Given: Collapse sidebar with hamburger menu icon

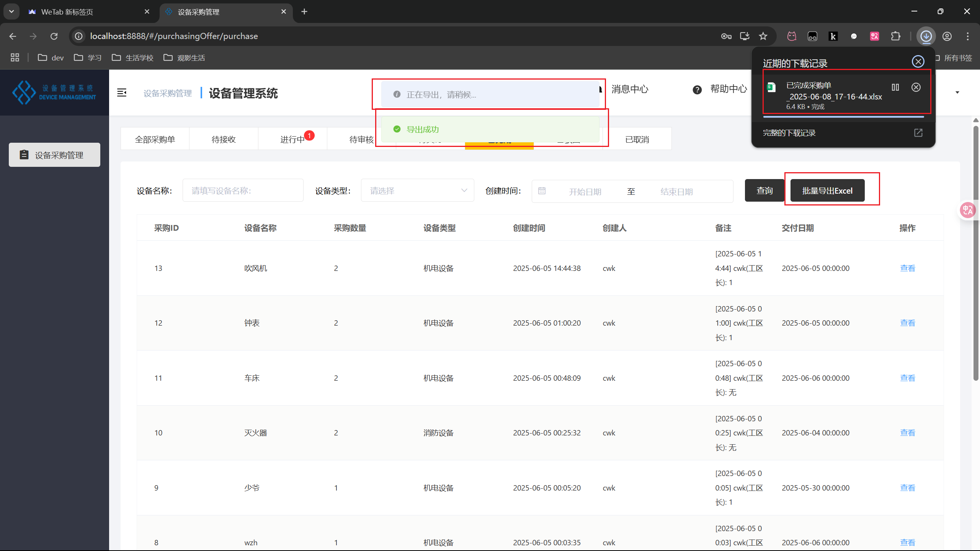Looking at the screenshot, I should (122, 93).
